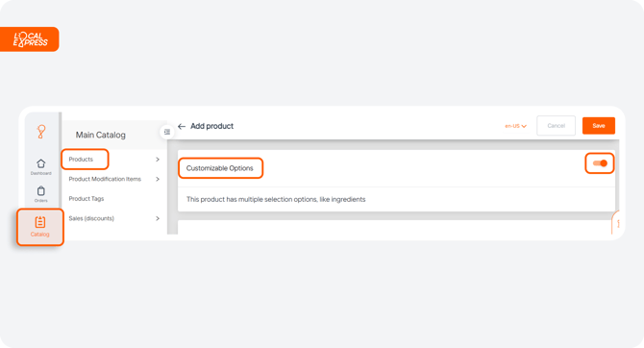Click the Cancel button
Screen dimensions: 644x348
tap(557, 126)
